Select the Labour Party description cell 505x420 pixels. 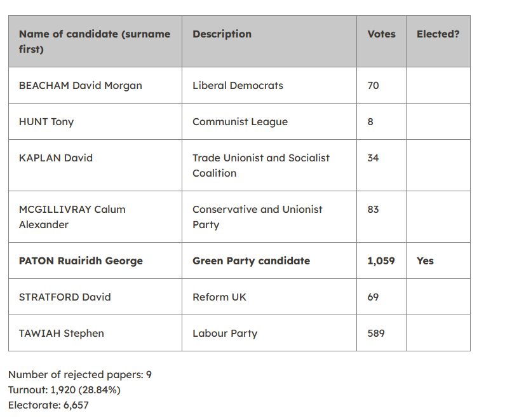click(269, 333)
